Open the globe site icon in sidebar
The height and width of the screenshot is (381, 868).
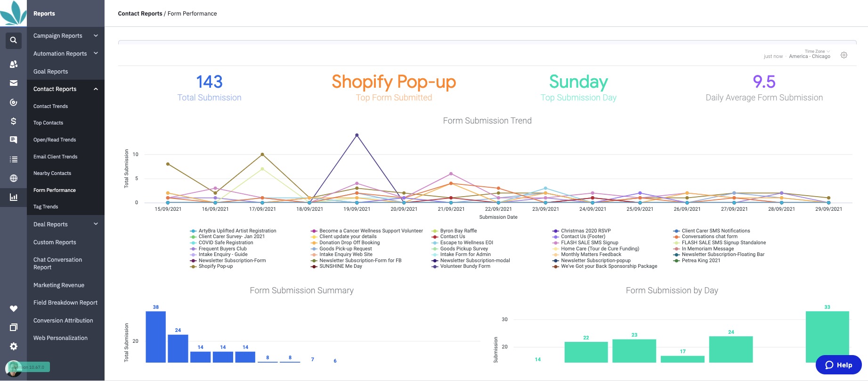click(13, 178)
